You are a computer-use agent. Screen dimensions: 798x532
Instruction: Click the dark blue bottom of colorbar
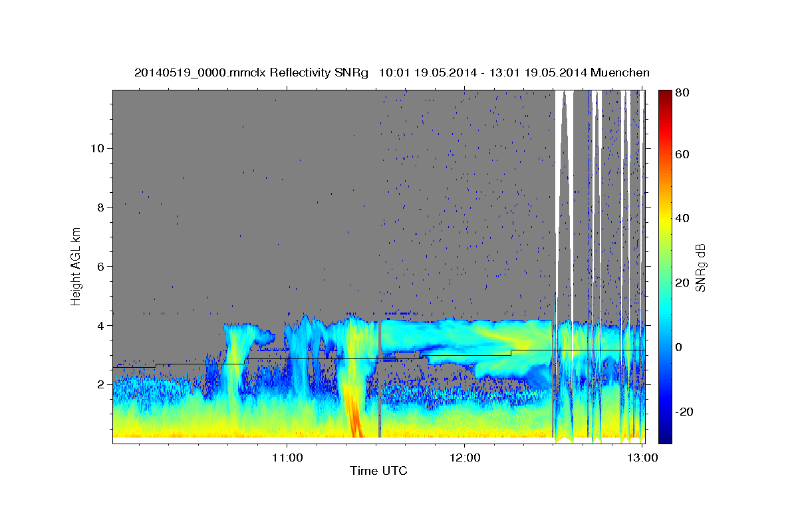pyautogui.click(x=664, y=436)
